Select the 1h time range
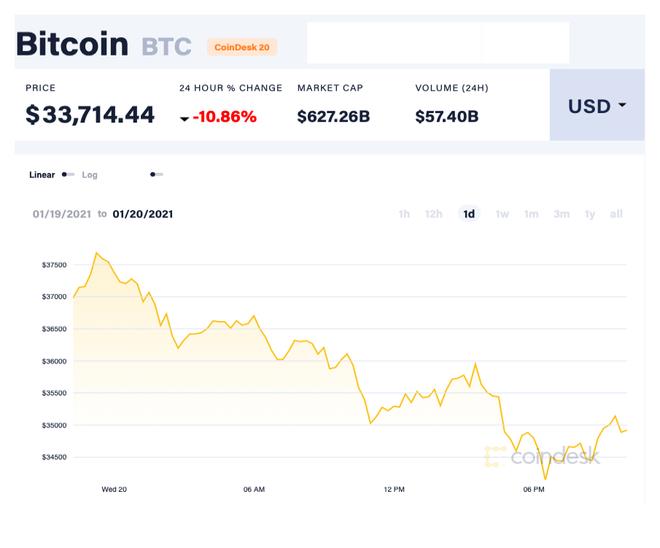Screen dimensions: 660x548 point(404,214)
